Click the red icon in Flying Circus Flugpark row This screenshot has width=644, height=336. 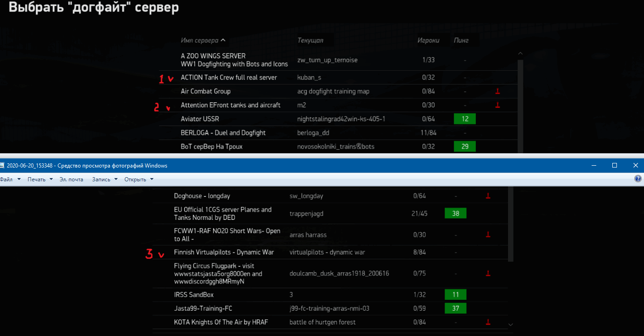488,274
